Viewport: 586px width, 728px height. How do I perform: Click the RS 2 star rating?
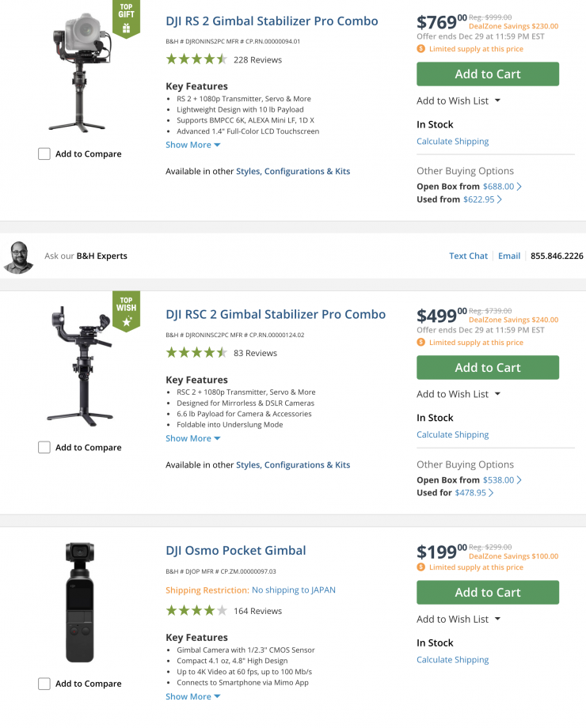point(196,59)
